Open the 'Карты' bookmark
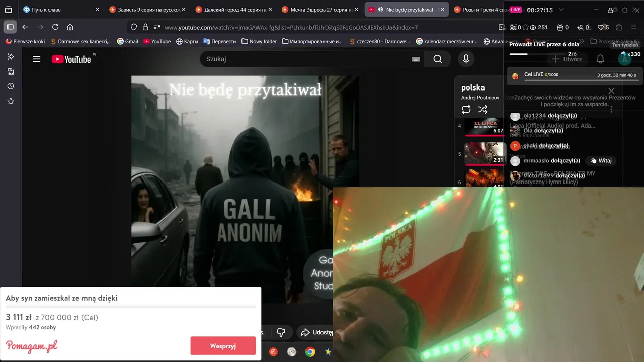The image size is (644, 362). [187, 41]
